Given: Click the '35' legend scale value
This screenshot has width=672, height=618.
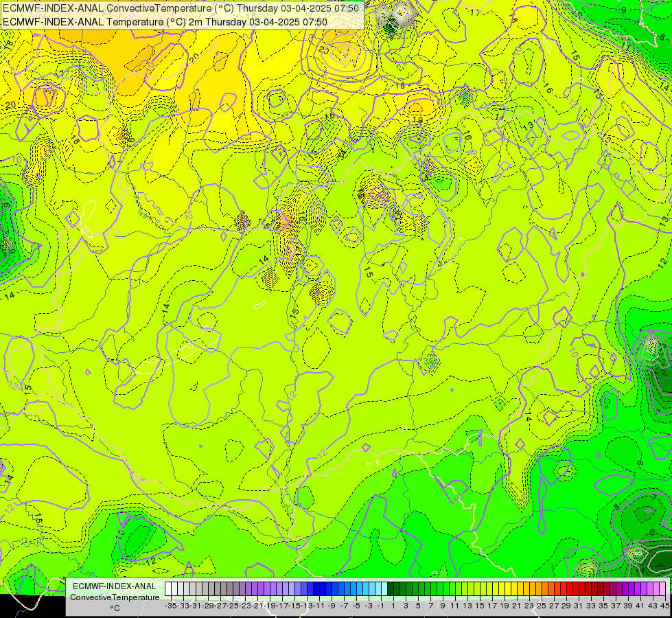Looking at the screenshot, I should click(603, 606).
